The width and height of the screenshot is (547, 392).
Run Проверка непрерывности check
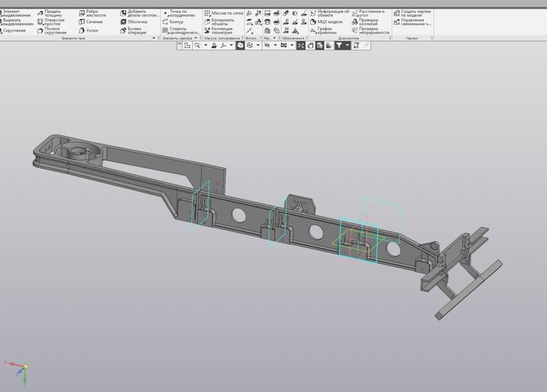(371, 31)
